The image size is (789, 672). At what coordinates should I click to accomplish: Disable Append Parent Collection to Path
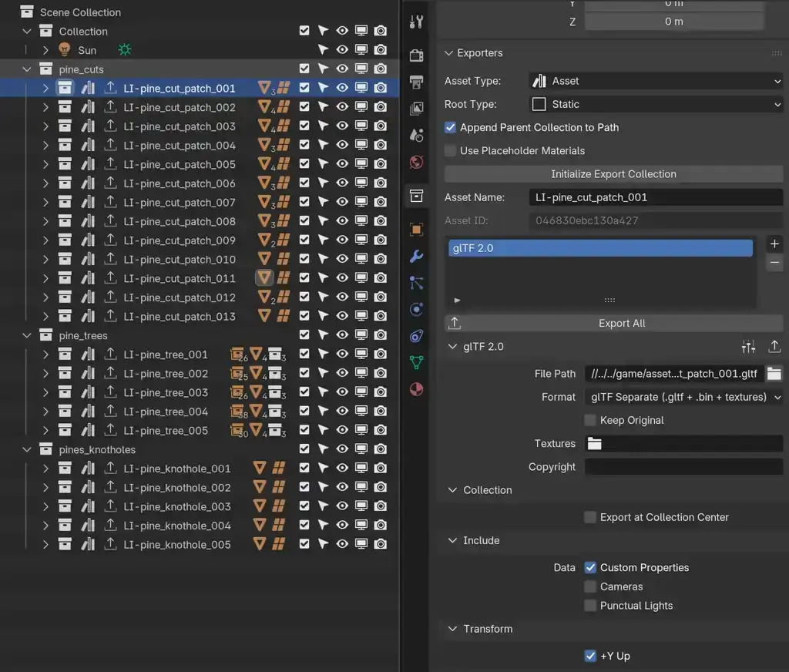(x=451, y=128)
